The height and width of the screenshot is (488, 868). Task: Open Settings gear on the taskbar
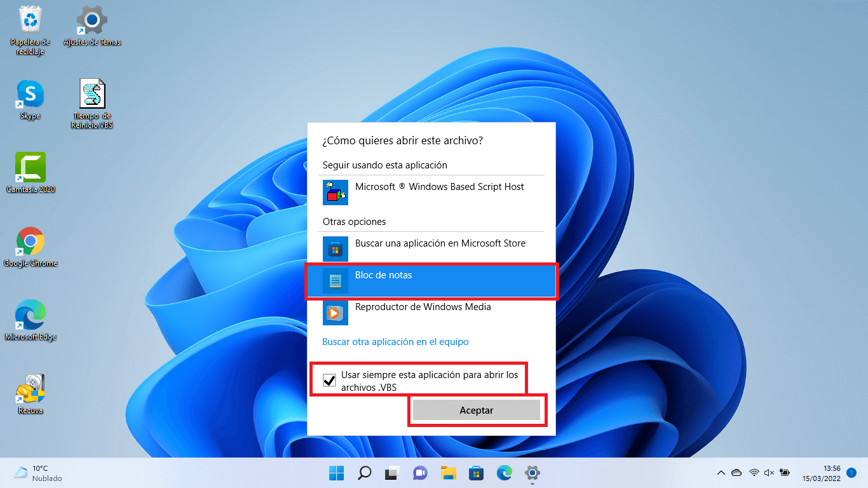pyautogui.click(x=532, y=473)
